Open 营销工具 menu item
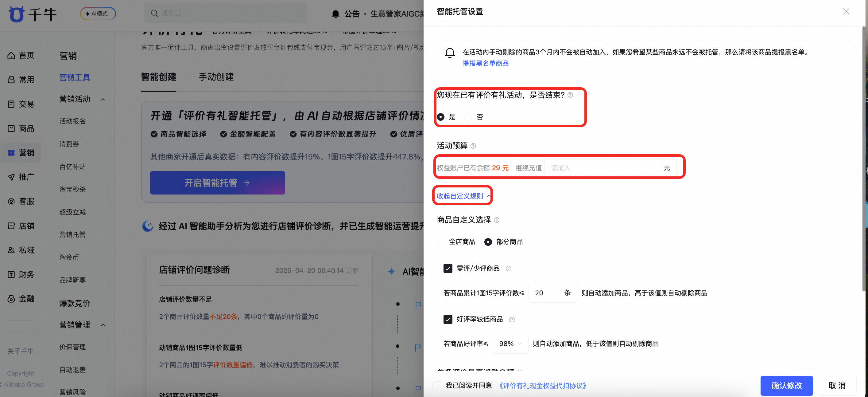The width and height of the screenshot is (868, 397). (75, 77)
